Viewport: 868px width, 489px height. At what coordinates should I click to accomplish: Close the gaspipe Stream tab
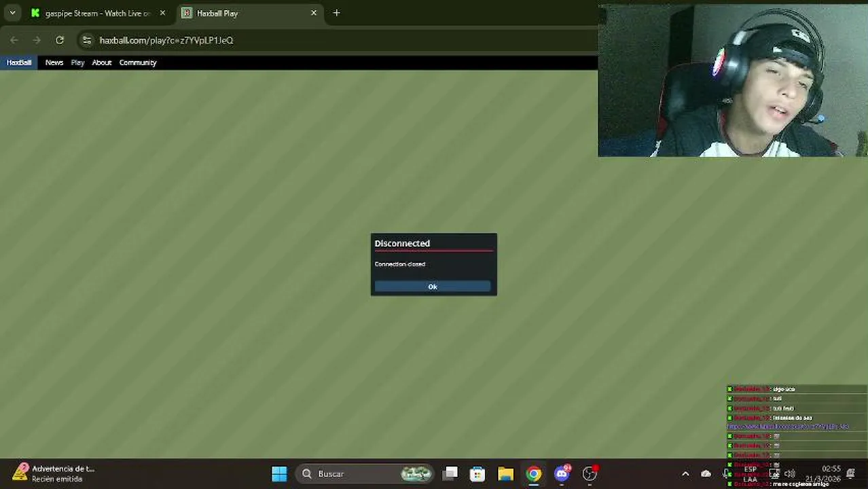[x=162, y=13]
